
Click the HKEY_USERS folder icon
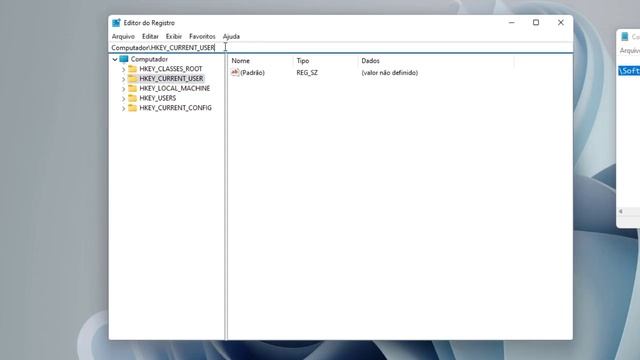tap(132, 98)
